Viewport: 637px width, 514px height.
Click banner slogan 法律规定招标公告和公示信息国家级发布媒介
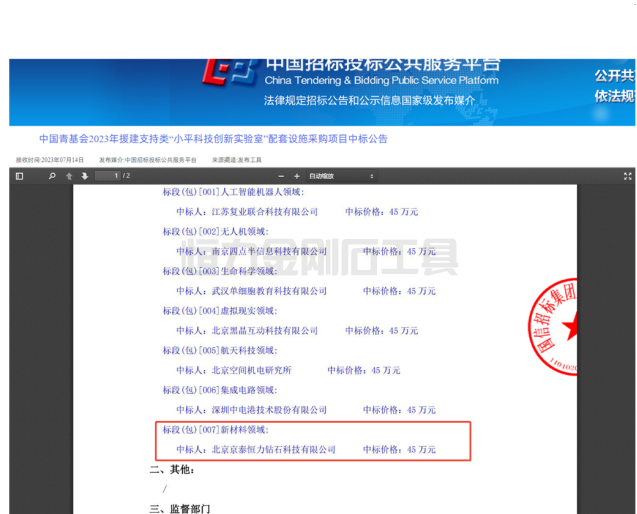(x=369, y=100)
